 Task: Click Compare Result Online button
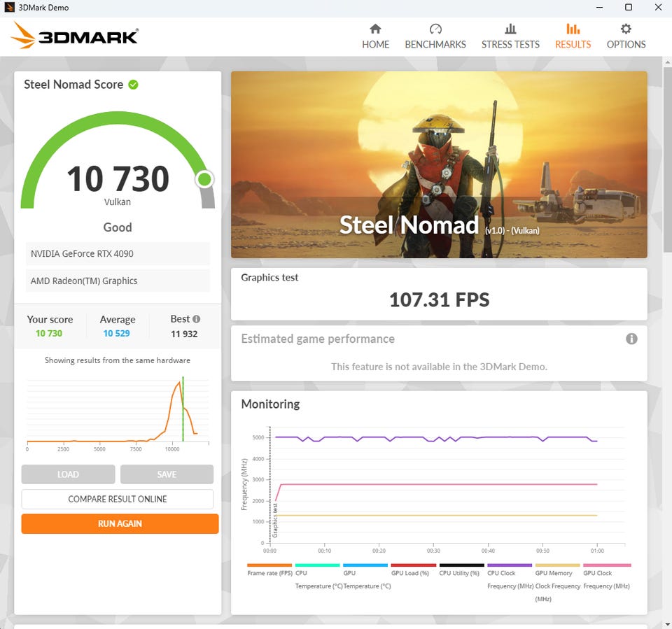(x=117, y=499)
